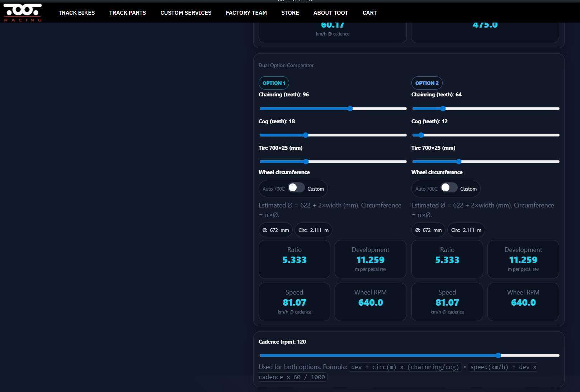Click Option 1 Circ 2.111 m field

(313, 230)
